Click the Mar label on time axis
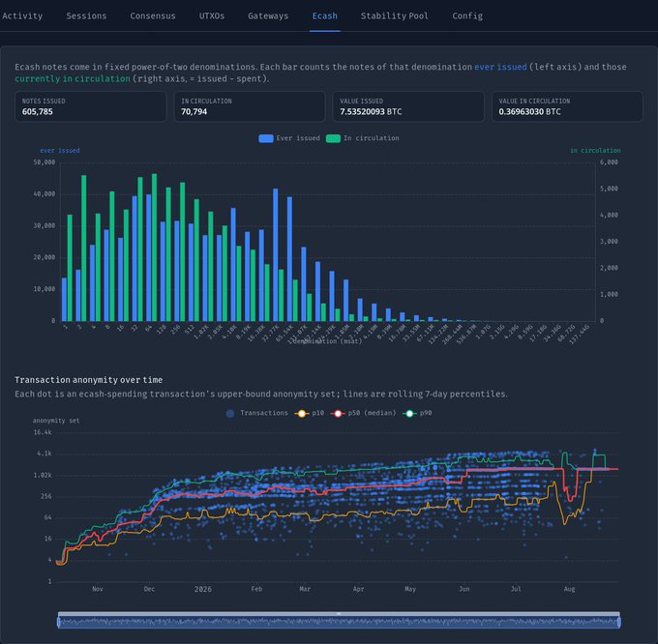The image size is (658, 644). pos(305,589)
